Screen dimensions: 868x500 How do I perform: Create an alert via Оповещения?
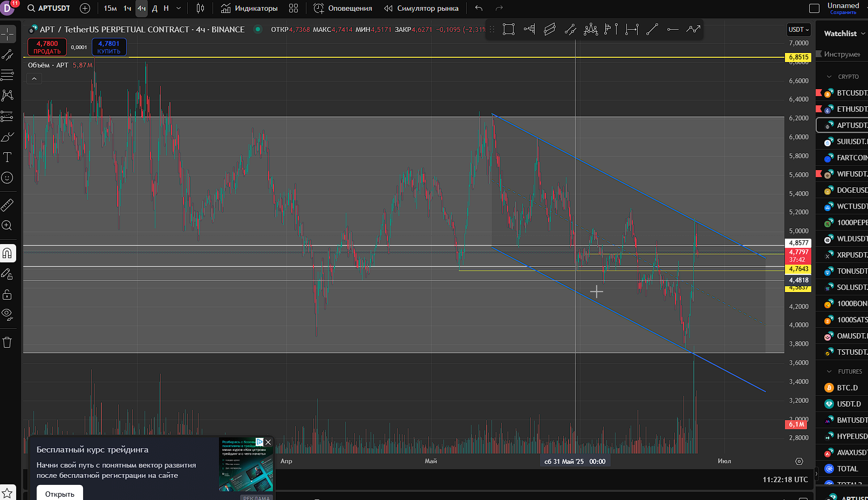pyautogui.click(x=343, y=8)
